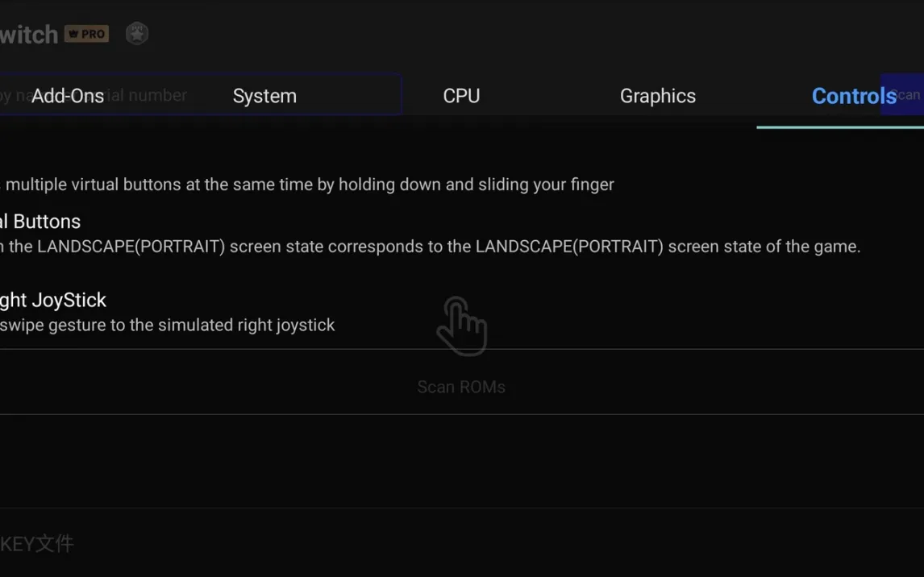924x577 pixels.
Task: Click the empty panel below the Scan ROMs divider
Action: [x=462, y=460]
